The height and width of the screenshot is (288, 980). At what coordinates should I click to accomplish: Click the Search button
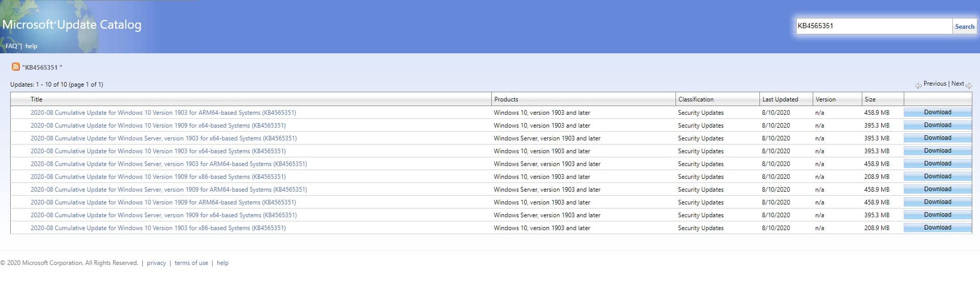[x=965, y=27]
